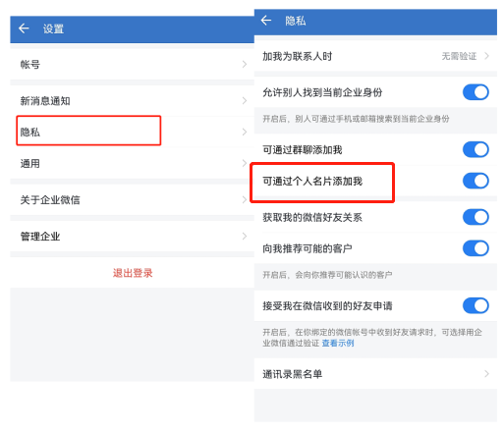
Task: Toggle 获取我的微信好友关系 switch
Action: [476, 217]
